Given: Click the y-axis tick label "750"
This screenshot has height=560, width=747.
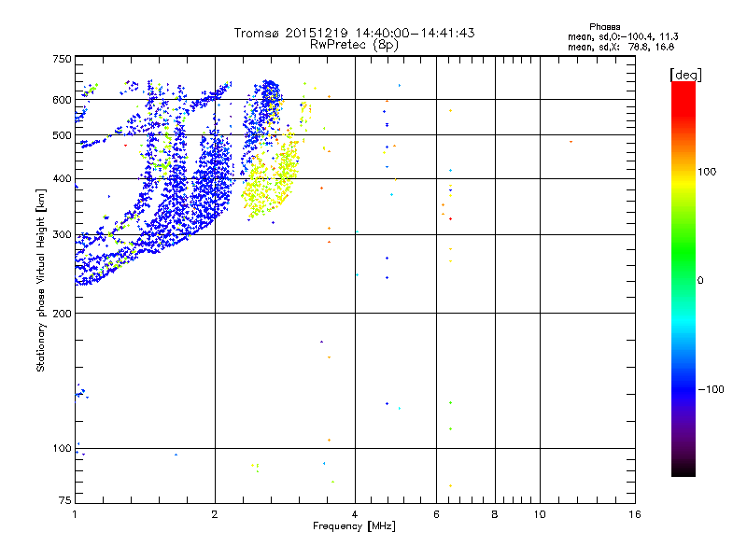Looking at the screenshot, I should click(62, 59).
